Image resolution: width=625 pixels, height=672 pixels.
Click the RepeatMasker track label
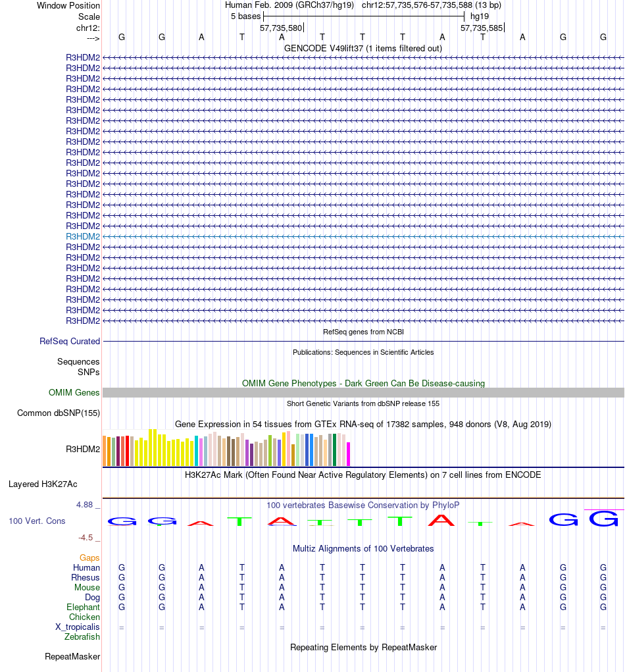click(x=72, y=657)
